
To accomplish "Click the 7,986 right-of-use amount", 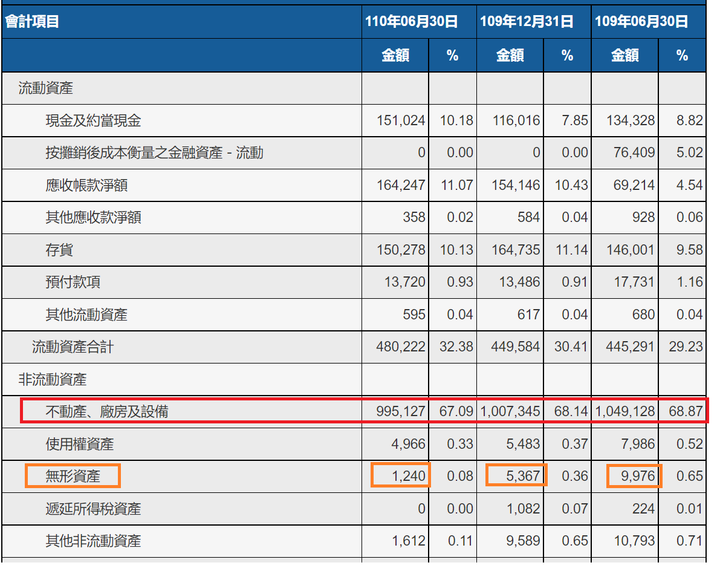I will point(638,444).
